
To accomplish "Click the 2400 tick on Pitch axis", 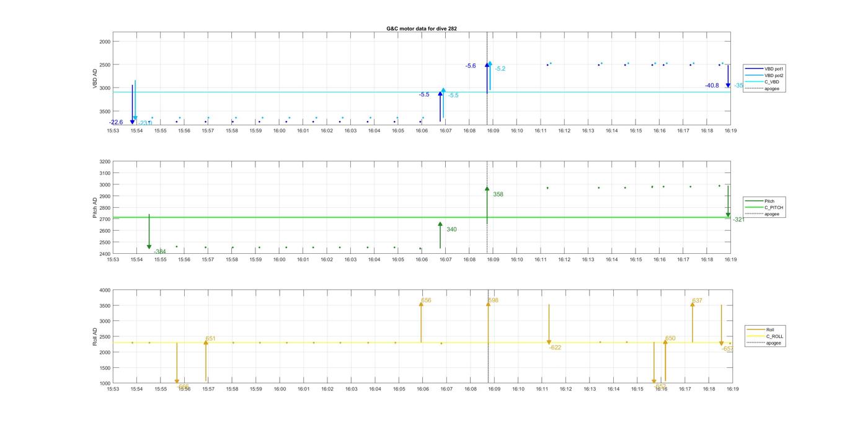I will 104,254.
